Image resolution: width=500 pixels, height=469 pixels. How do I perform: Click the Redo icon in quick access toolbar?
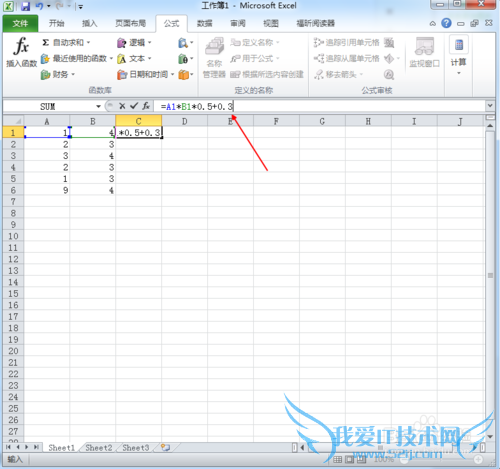point(59,6)
